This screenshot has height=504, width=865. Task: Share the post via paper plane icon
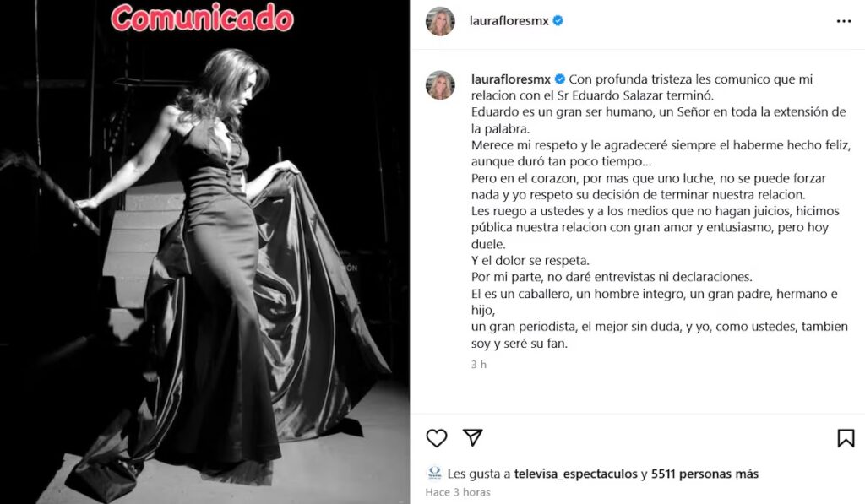click(x=473, y=437)
